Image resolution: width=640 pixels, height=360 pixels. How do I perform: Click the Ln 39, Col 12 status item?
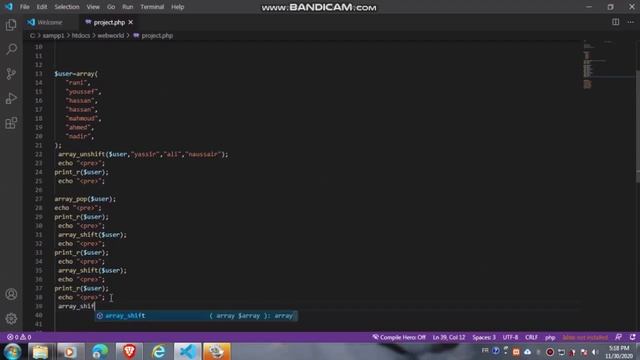pyautogui.click(x=449, y=337)
